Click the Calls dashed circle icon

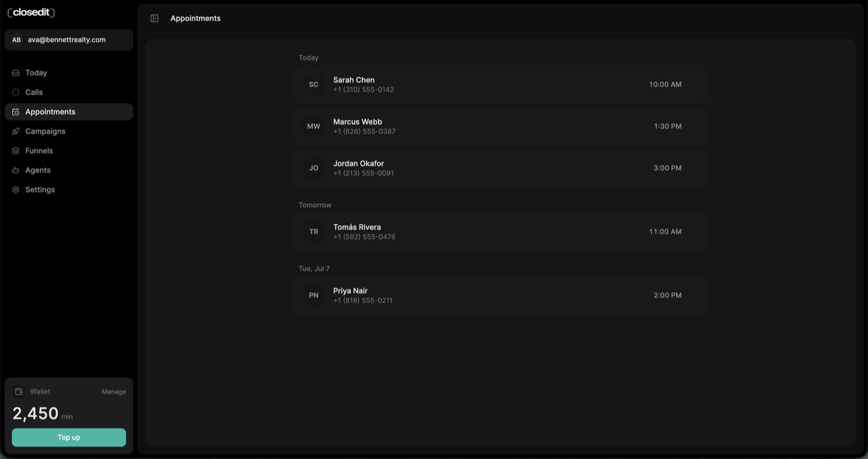pyautogui.click(x=16, y=92)
